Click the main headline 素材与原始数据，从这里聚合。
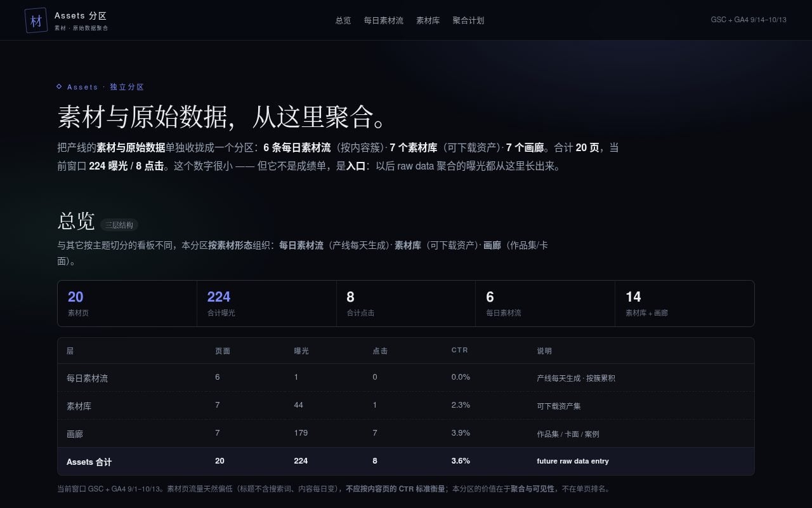This screenshot has height=508, width=812. coord(222,116)
